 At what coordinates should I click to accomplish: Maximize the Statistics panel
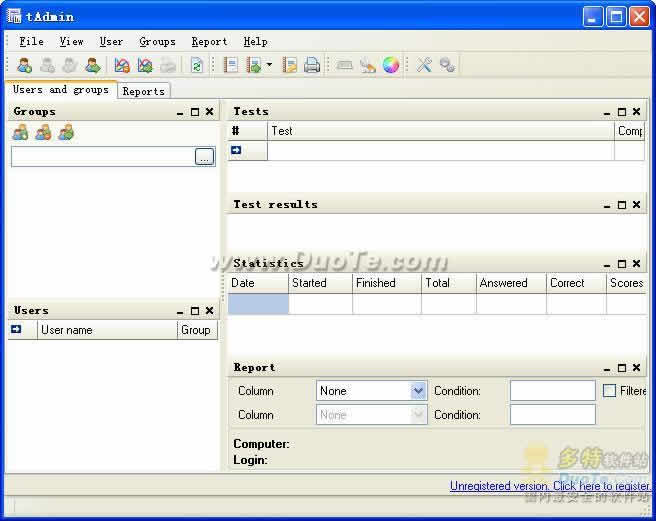pyautogui.click(x=622, y=264)
